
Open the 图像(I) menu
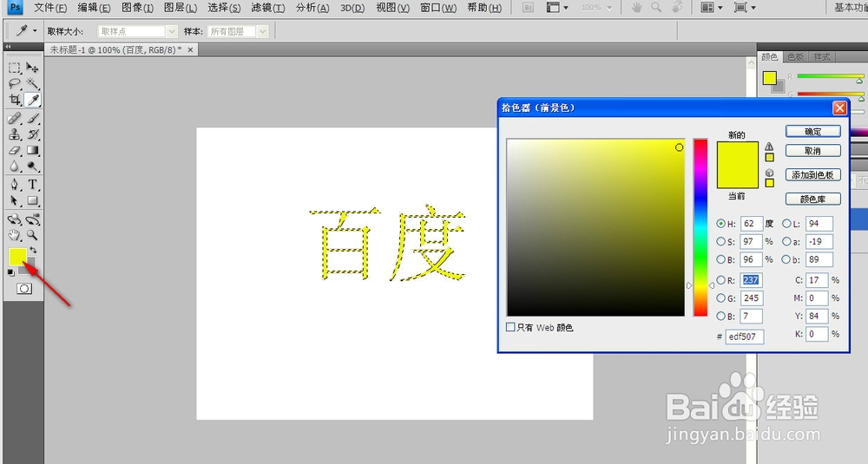click(x=137, y=8)
